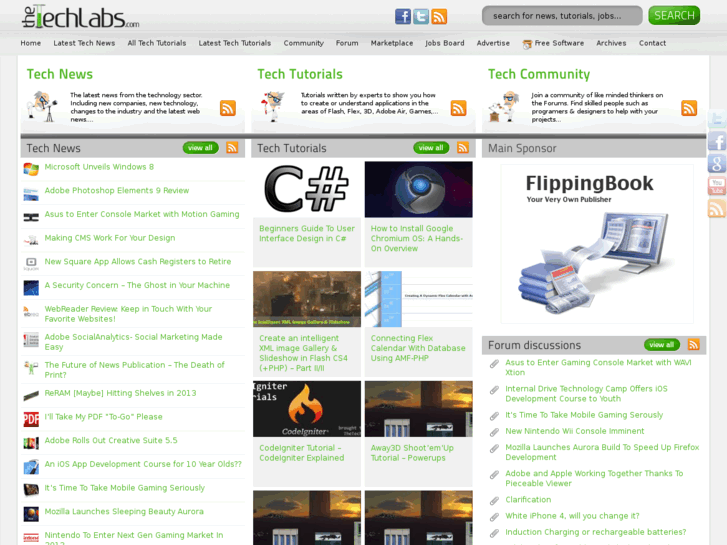The height and width of the screenshot is (545, 727).
Task: Open Beginners Guide To User Interface Design link
Action: pyautogui.click(x=306, y=233)
